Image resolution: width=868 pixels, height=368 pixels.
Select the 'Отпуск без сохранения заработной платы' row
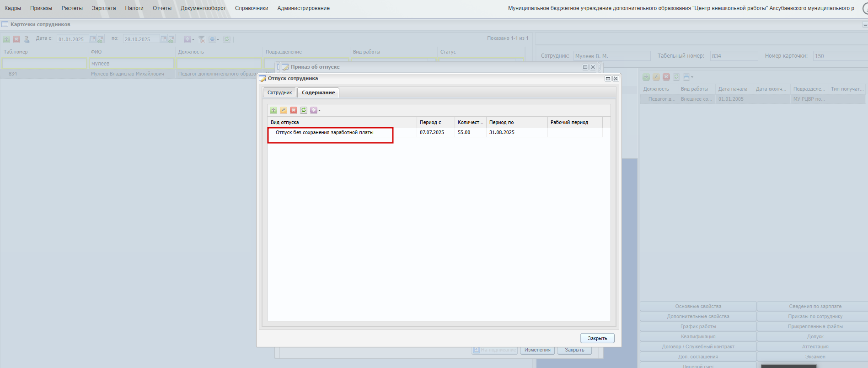pyautogui.click(x=435, y=132)
